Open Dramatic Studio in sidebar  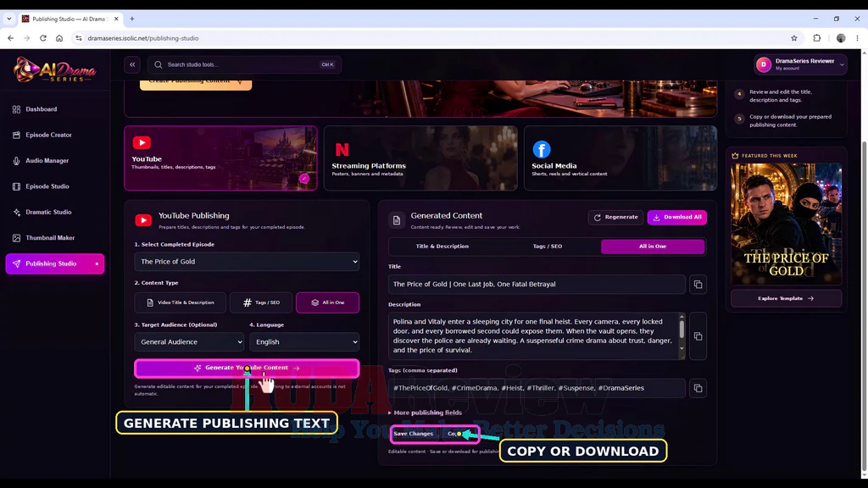point(55,213)
